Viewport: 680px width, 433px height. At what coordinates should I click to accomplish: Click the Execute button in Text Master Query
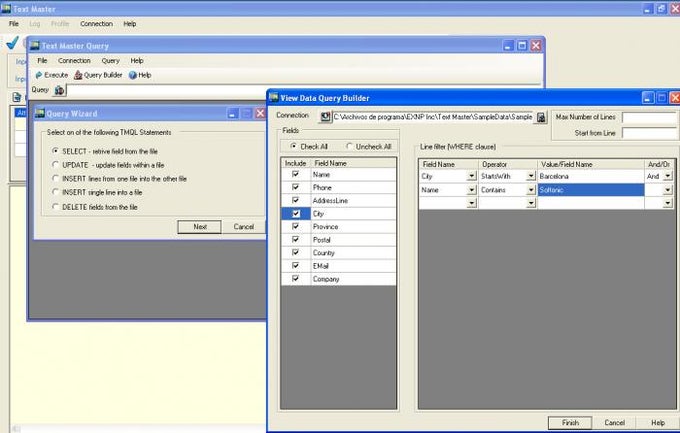click(x=52, y=75)
